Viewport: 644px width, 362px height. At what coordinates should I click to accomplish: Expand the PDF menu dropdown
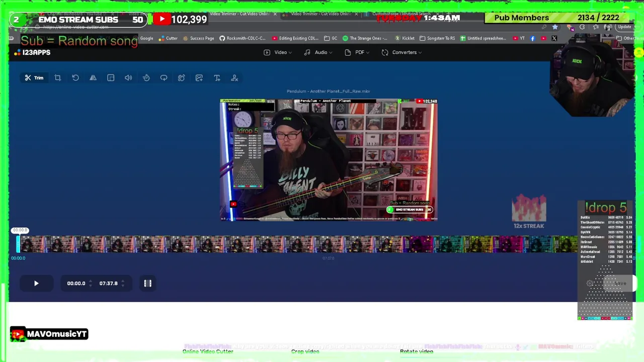357,52
